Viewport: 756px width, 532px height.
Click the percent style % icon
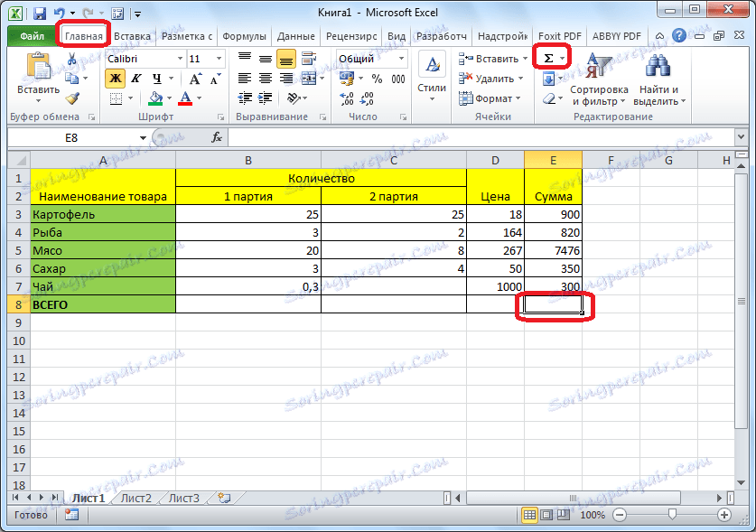point(376,77)
